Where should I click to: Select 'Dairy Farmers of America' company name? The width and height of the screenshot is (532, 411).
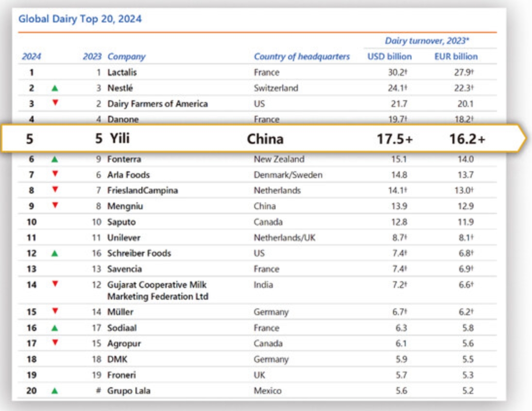157,104
